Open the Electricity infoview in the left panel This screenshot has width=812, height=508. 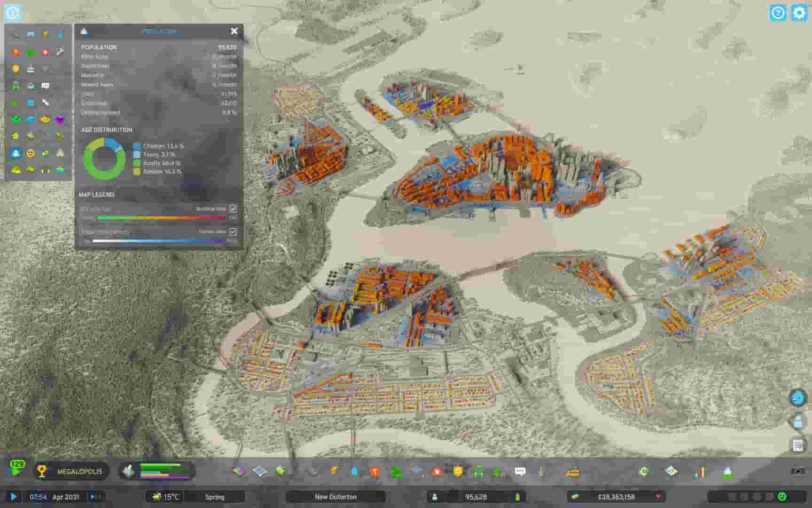coord(45,33)
